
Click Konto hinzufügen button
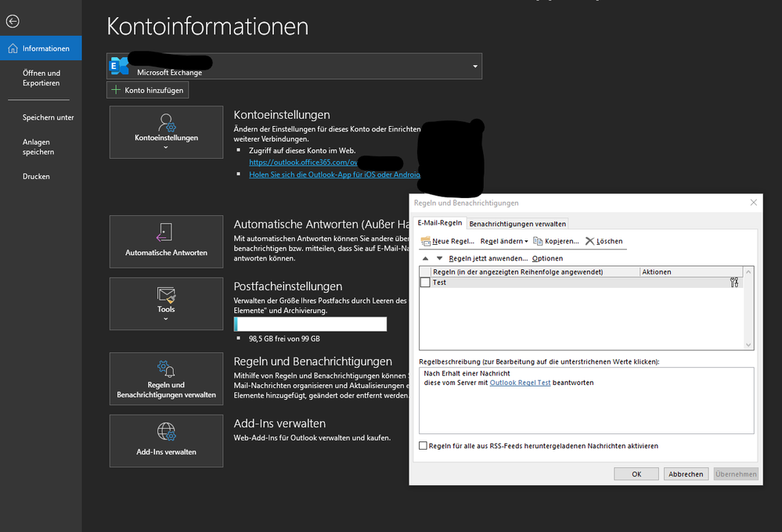pyautogui.click(x=148, y=90)
